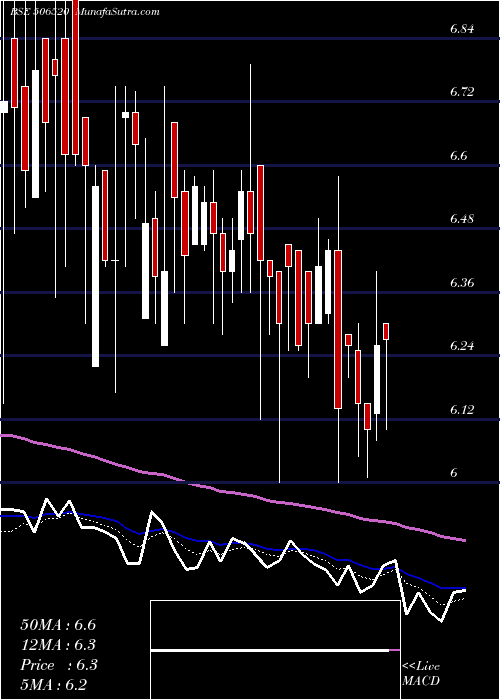Viewport: 500px width, 700px height.
Task: Click the 6.48 price axis label
Action: click(x=462, y=219)
